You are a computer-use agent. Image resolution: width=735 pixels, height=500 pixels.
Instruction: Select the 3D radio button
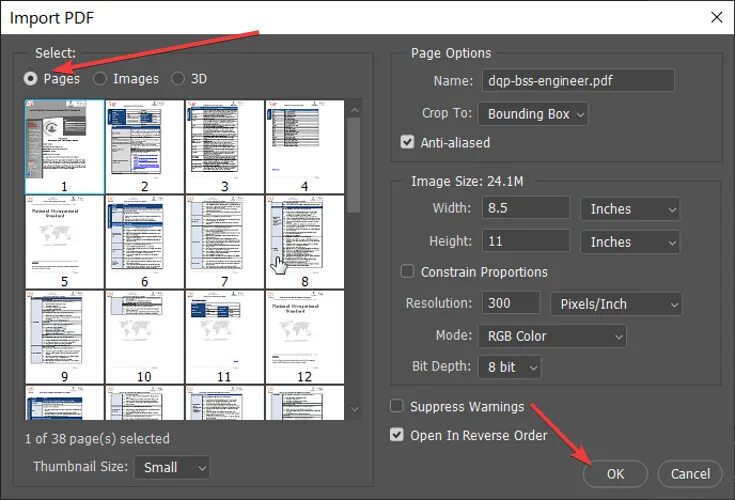178,78
